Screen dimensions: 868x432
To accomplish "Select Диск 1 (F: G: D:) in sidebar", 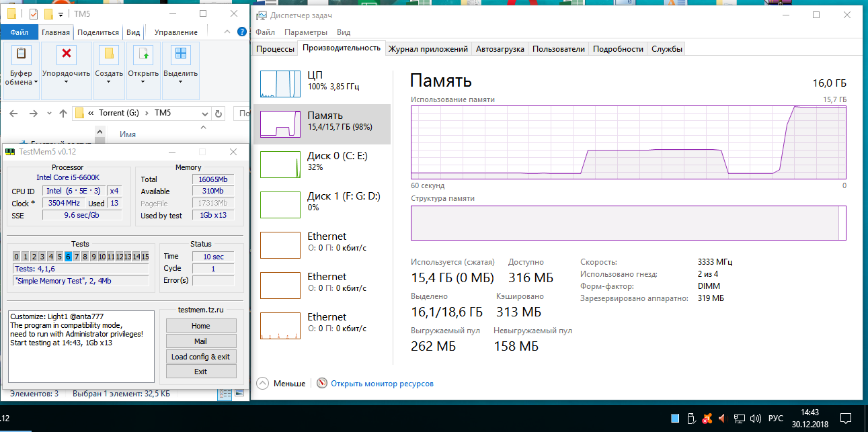I will click(x=323, y=205).
